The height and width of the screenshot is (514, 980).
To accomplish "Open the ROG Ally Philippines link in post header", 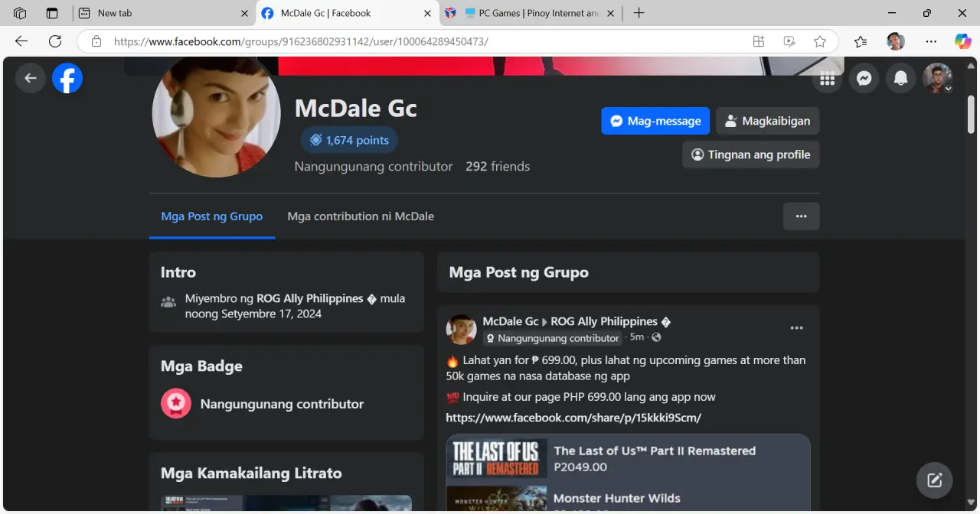I will (x=610, y=321).
